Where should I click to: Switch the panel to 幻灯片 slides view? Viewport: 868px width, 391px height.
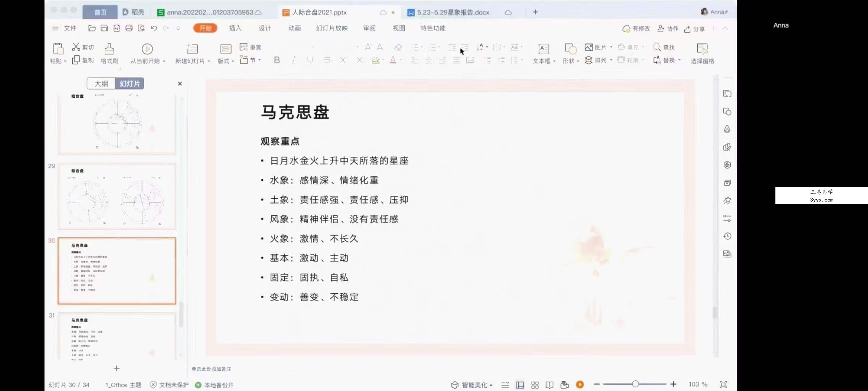pos(130,84)
